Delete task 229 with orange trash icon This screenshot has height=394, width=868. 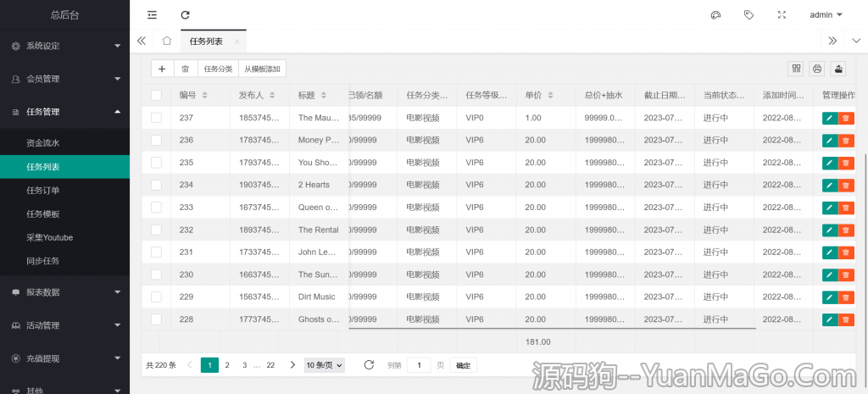tap(847, 297)
